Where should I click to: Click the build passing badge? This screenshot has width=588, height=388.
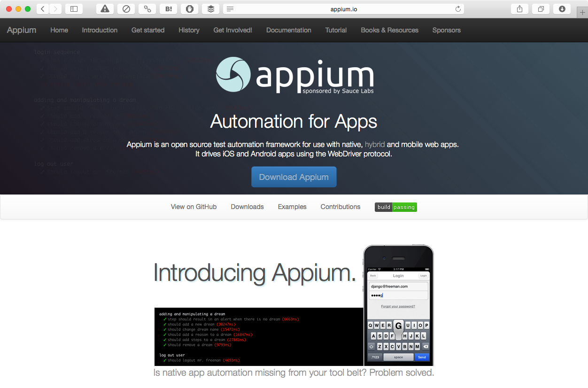[395, 207]
